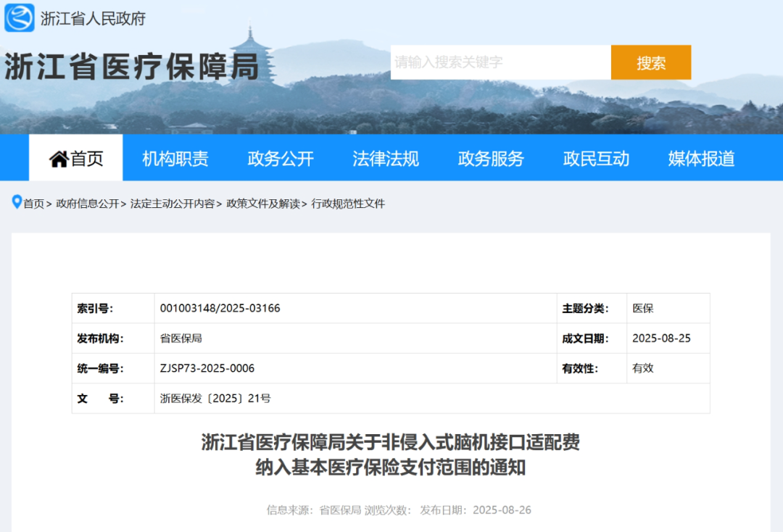This screenshot has width=783, height=532.
Task: Open the 媒体报道 menu item
Action: (x=702, y=159)
